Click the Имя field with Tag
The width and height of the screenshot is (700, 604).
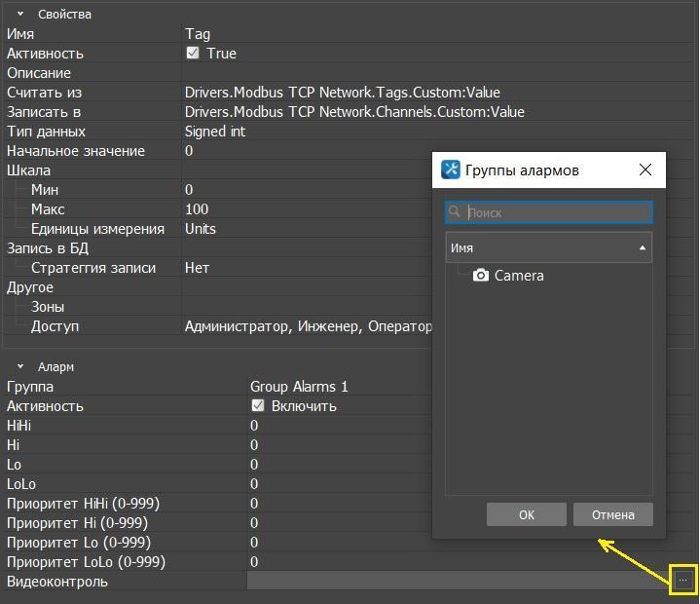pos(198,34)
